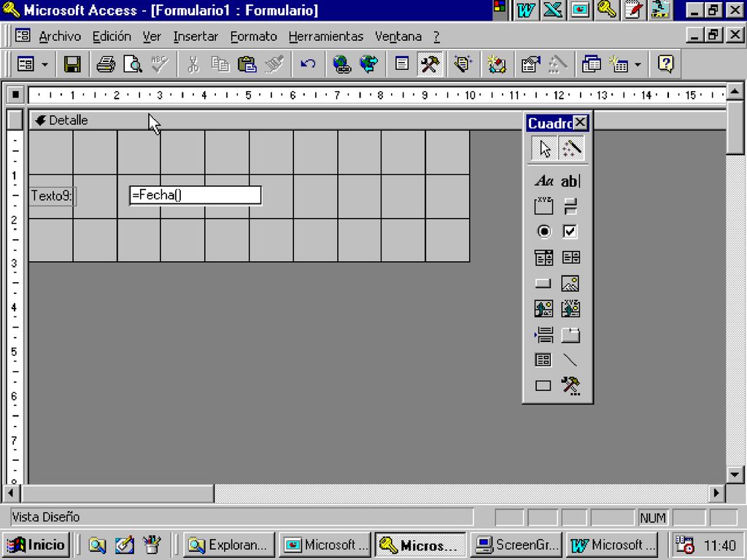Select the Toggle Button tool
Image resolution: width=747 pixels, height=560 pixels.
click(x=570, y=206)
